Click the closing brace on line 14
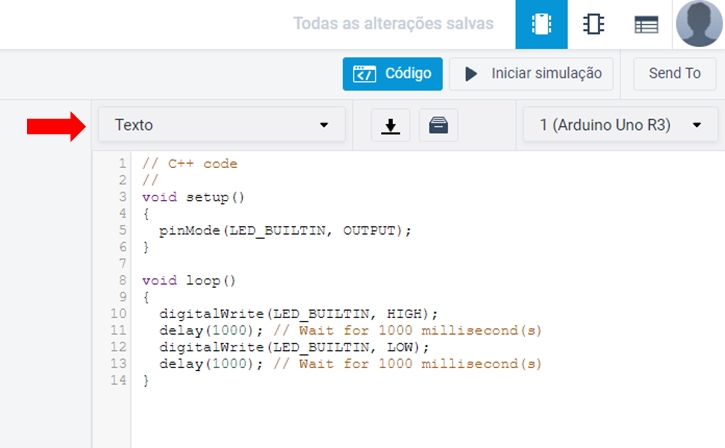 pyautogui.click(x=146, y=380)
